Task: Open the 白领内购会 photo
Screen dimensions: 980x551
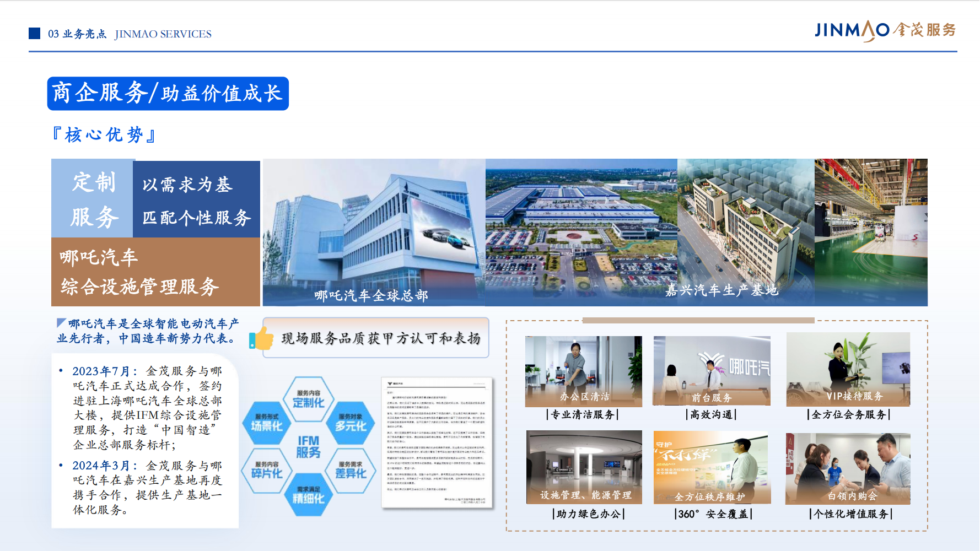Action: click(x=848, y=469)
